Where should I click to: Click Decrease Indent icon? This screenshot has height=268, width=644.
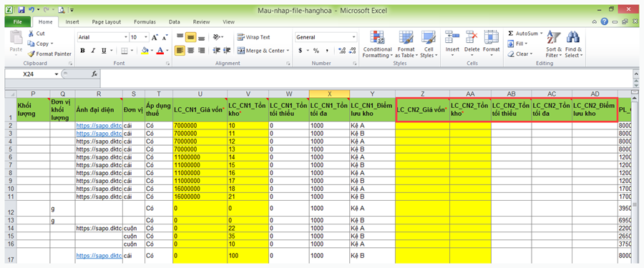(217, 51)
